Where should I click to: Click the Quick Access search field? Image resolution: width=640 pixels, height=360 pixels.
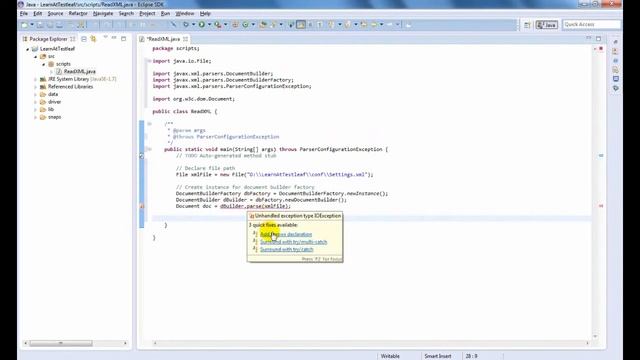[x=591, y=24]
